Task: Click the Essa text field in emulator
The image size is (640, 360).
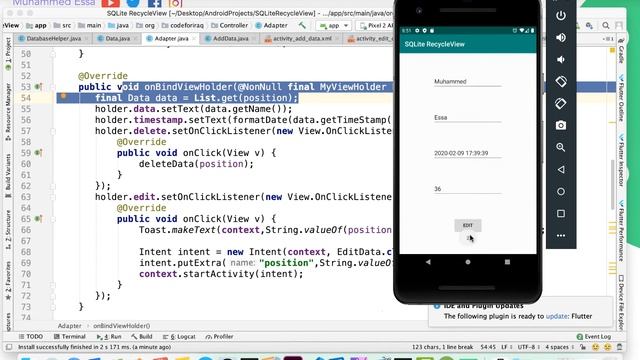Action: click(x=467, y=118)
